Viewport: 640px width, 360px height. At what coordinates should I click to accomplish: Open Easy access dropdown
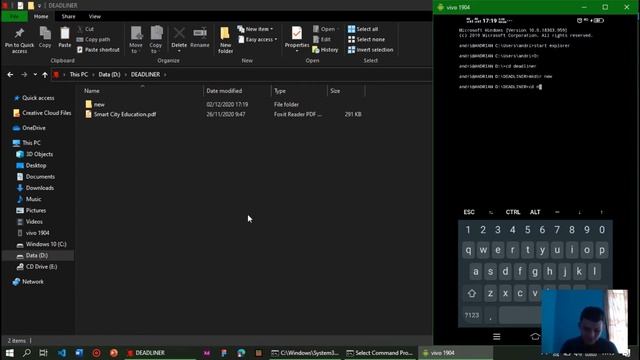click(258, 40)
